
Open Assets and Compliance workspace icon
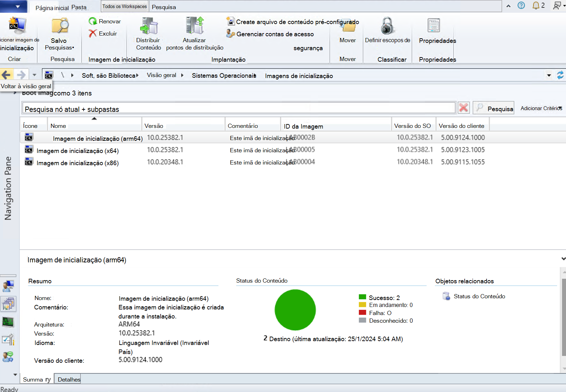click(x=8, y=286)
